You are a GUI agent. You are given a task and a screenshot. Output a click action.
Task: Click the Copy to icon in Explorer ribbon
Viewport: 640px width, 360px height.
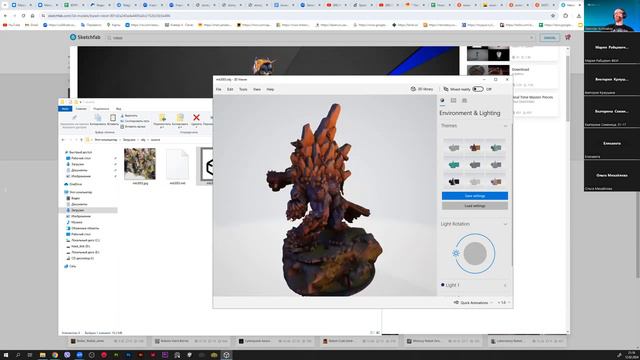180,118
